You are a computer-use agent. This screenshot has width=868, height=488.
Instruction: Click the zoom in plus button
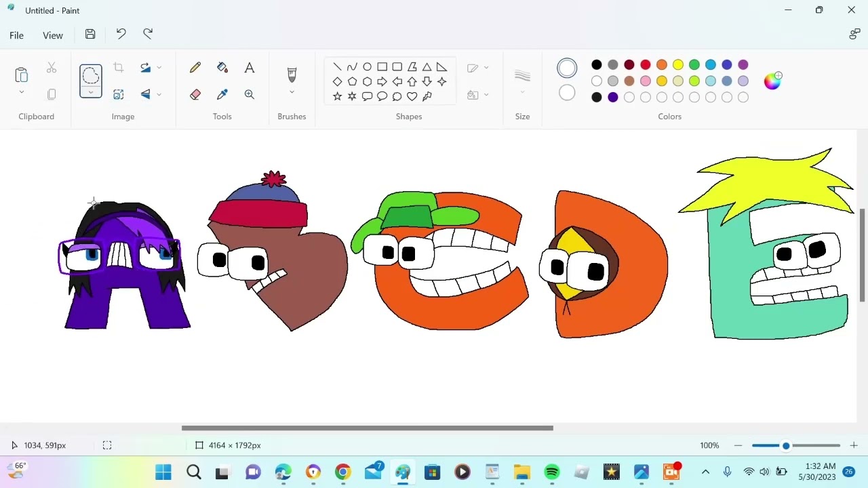[x=854, y=445]
